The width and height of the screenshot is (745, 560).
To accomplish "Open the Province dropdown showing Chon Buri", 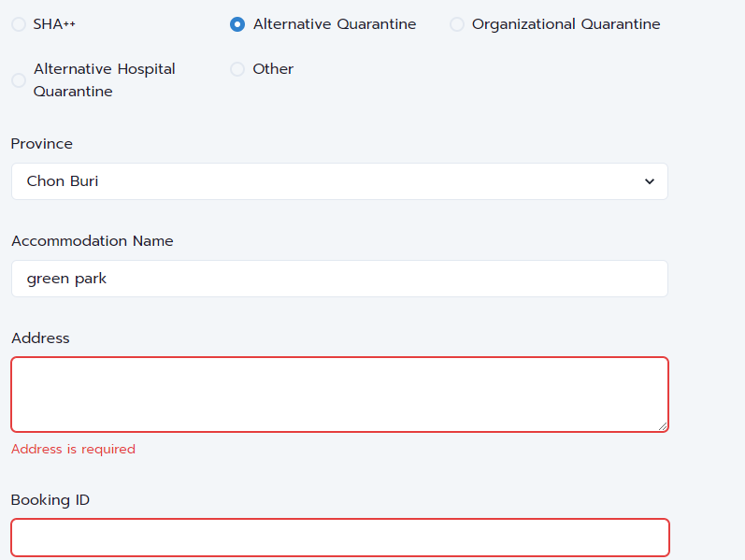I will 339,181.
